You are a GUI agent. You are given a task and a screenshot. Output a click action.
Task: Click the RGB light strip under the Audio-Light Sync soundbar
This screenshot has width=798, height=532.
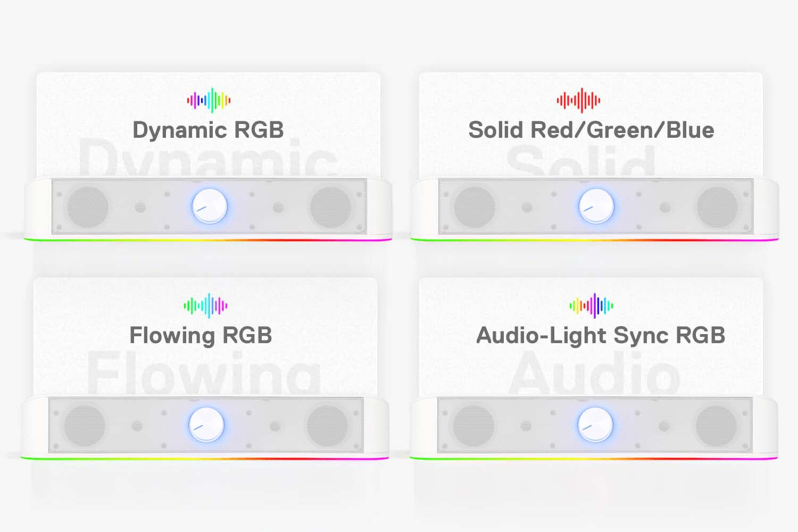click(x=594, y=457)
